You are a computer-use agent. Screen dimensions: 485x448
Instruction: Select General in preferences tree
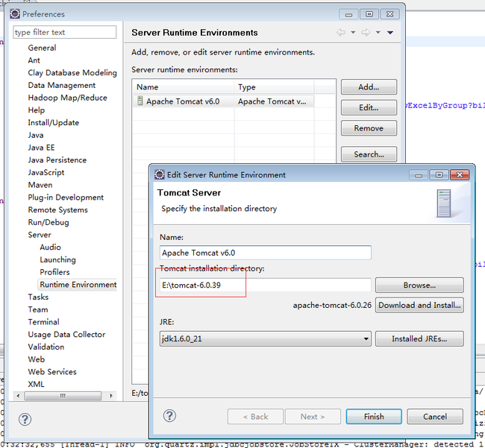[x=42, y=48]
